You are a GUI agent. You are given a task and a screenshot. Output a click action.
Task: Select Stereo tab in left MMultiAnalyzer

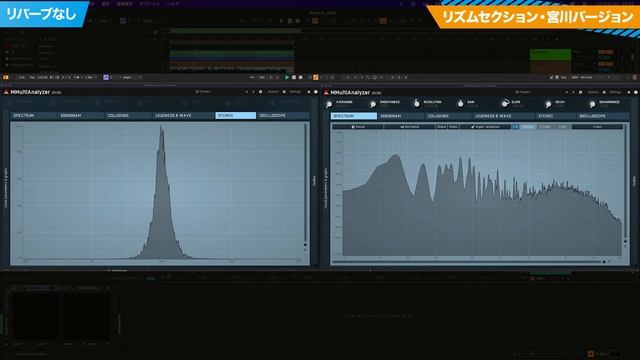pos(236,116)
